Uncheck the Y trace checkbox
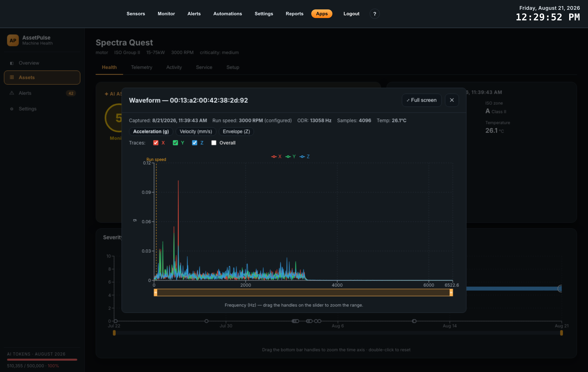This screenshot has width=588, height=372. pos(175,143)
